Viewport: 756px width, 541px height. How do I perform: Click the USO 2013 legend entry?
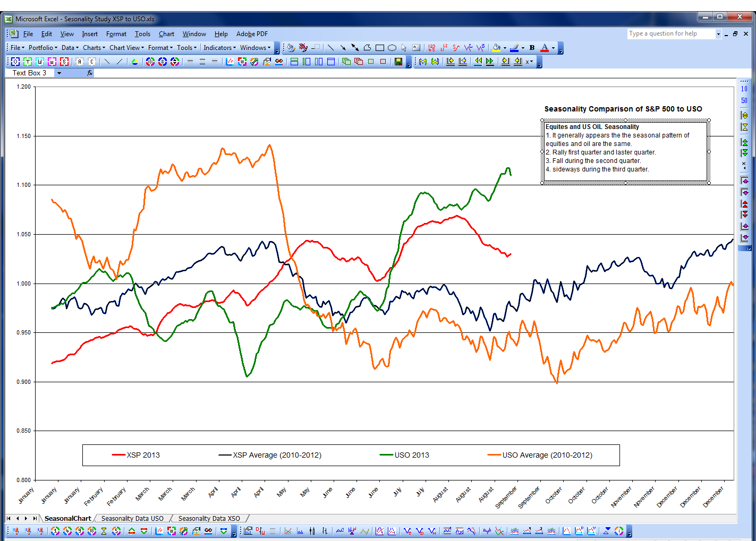pos(405,455)
